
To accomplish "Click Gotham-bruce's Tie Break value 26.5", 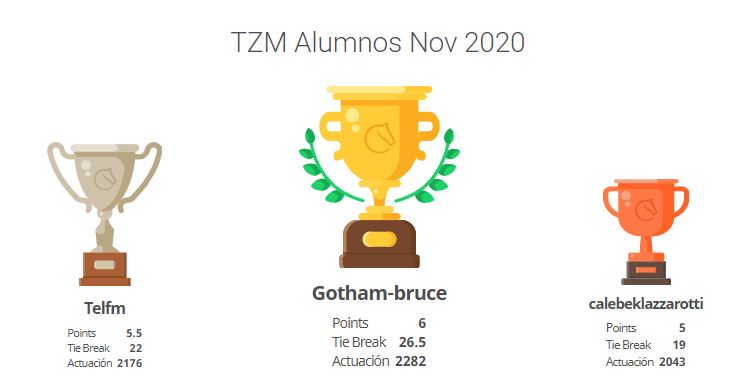I will click(412, 342).
